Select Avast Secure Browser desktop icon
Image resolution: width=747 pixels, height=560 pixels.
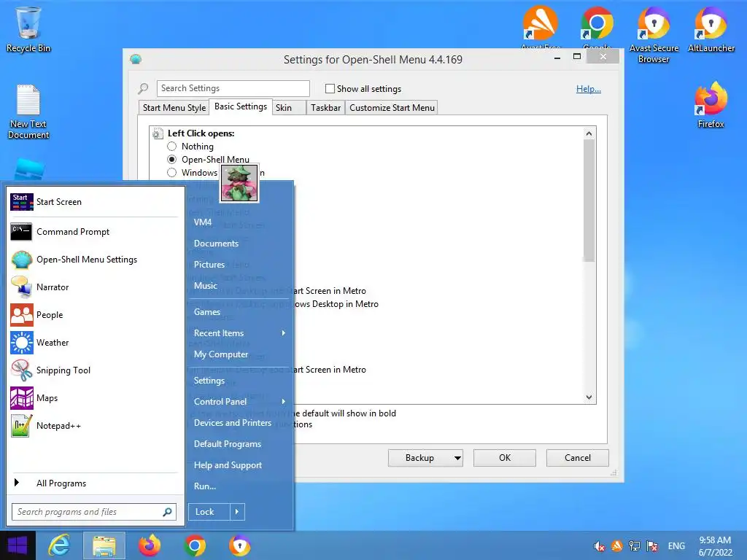(x=654, y=34)
